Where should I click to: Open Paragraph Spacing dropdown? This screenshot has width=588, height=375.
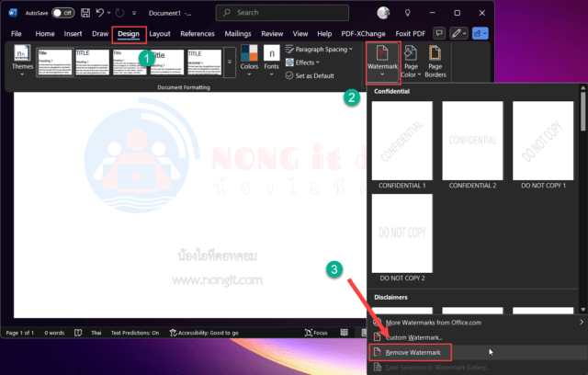319,49
